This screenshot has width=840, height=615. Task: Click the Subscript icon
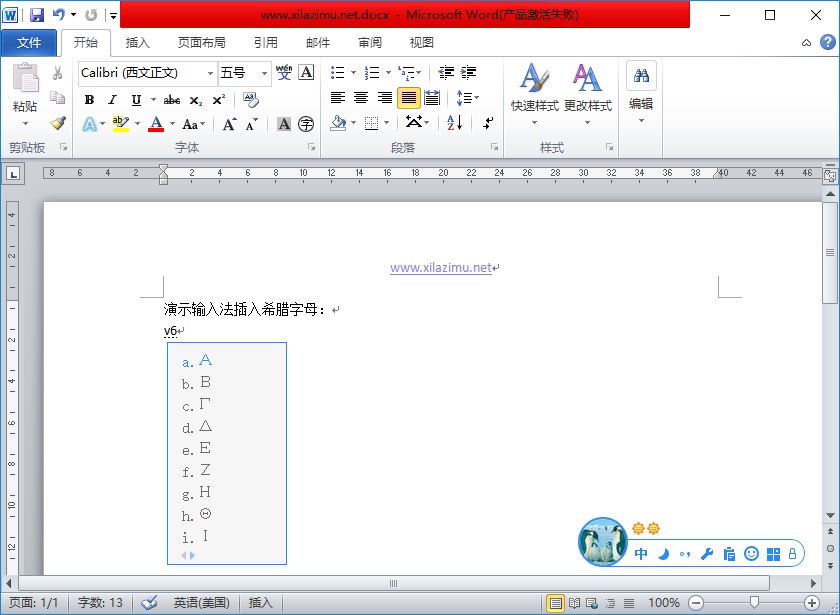[196, 100]
